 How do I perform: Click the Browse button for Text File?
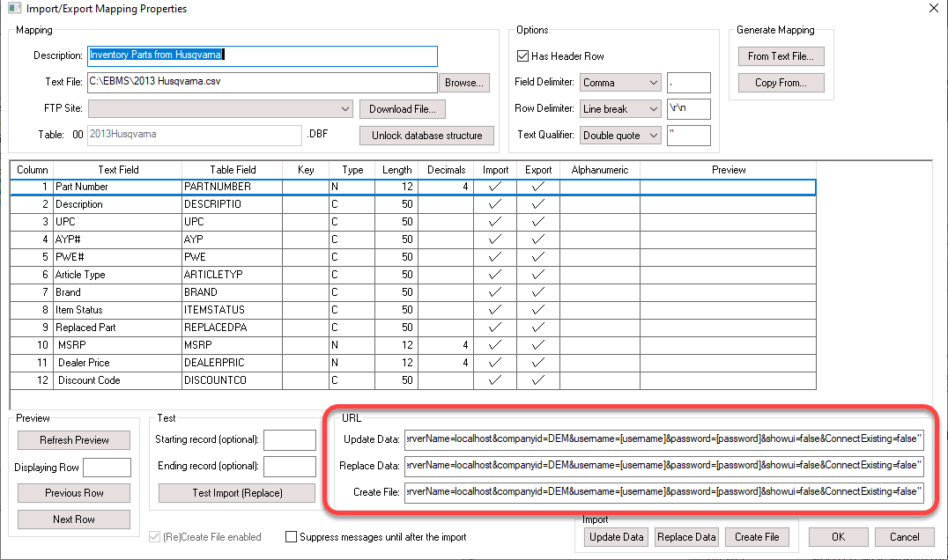[x=463, y=83]
